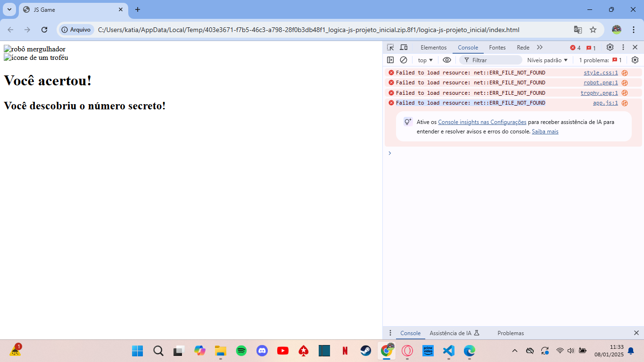Screen dimensions: 644x362
Task: Open the style.css:1 source link
Action: click(601, 73)
